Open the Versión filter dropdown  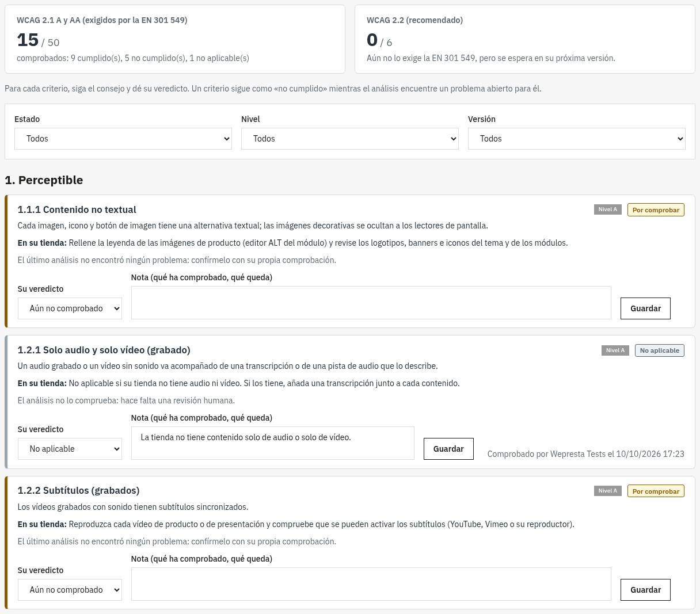(577, 139)
